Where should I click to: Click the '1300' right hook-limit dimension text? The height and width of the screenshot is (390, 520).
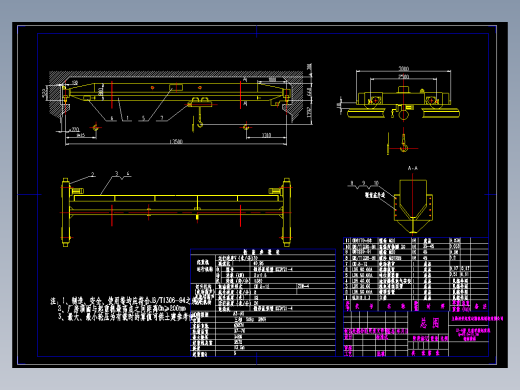click(x=266, y=135)
